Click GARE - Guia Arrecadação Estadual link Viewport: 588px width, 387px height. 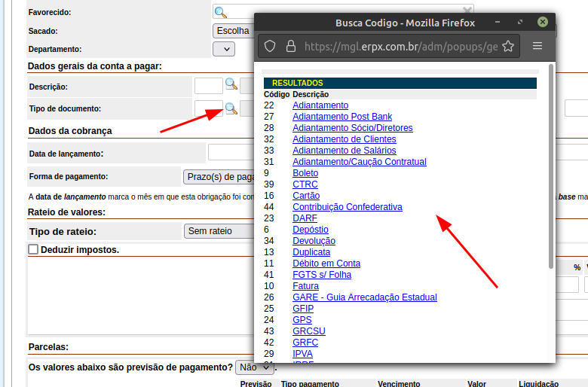click(x=364, y=297)
